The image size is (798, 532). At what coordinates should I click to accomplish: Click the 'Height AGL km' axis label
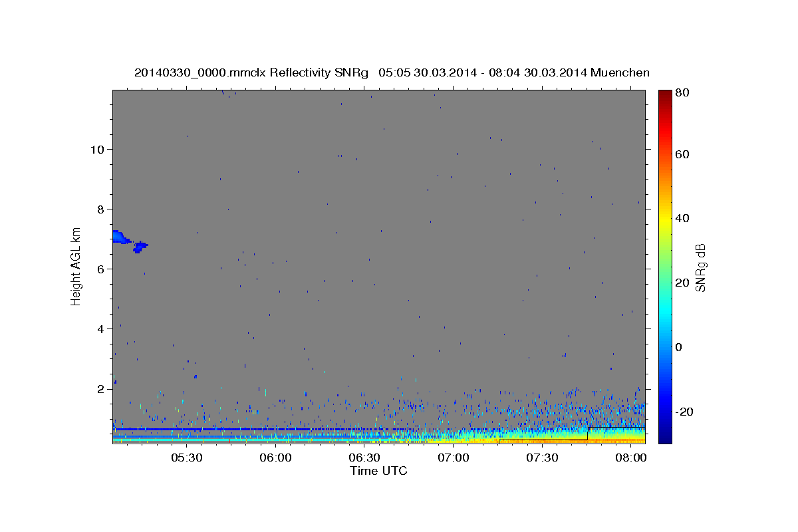(76, 266)
